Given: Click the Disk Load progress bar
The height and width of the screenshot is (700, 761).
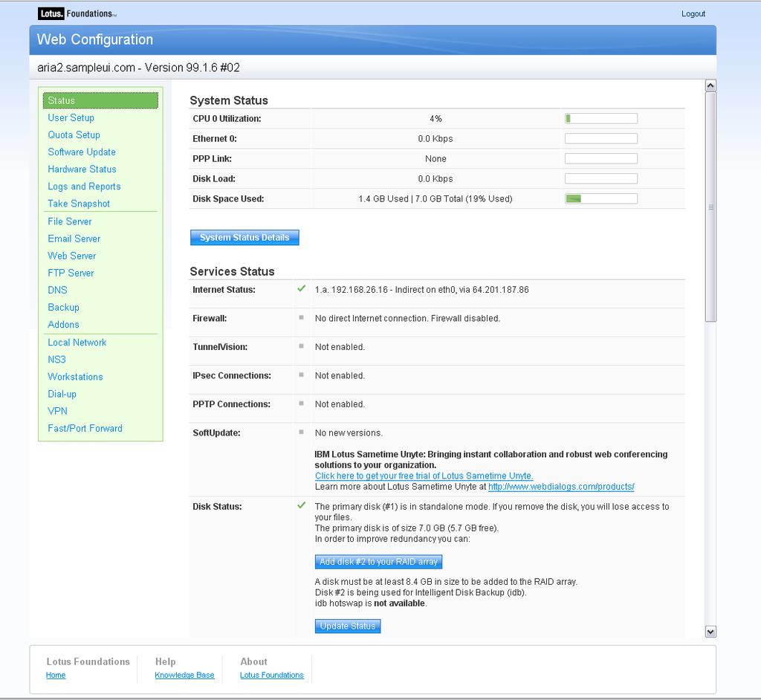Looking at the screenshot, I should click(x=600, y=178).
